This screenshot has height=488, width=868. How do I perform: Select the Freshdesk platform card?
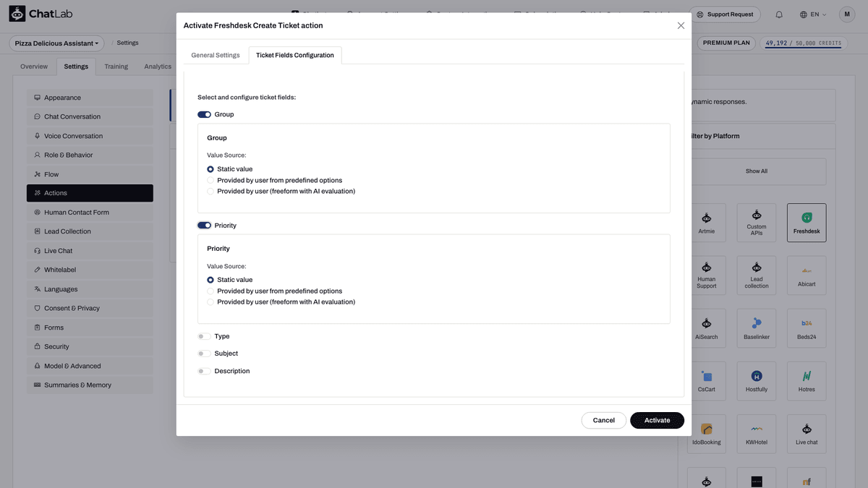click(x=807, y=223)
